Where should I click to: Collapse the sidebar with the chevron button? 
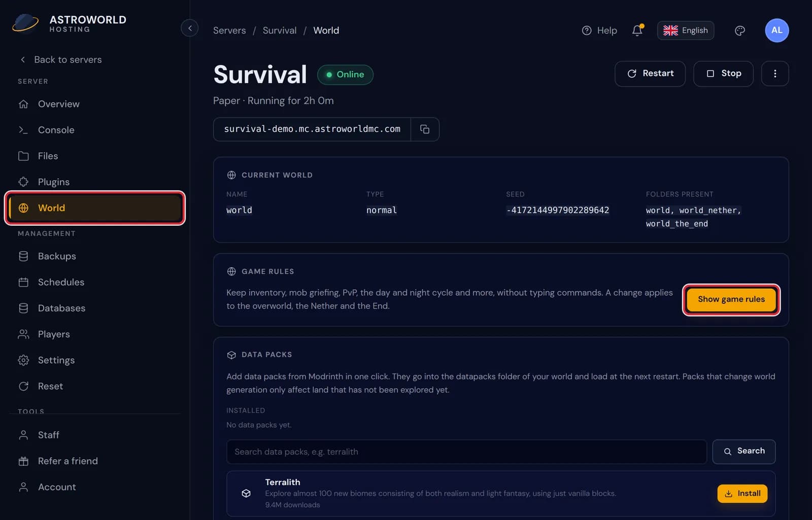(x=189, y=28)
